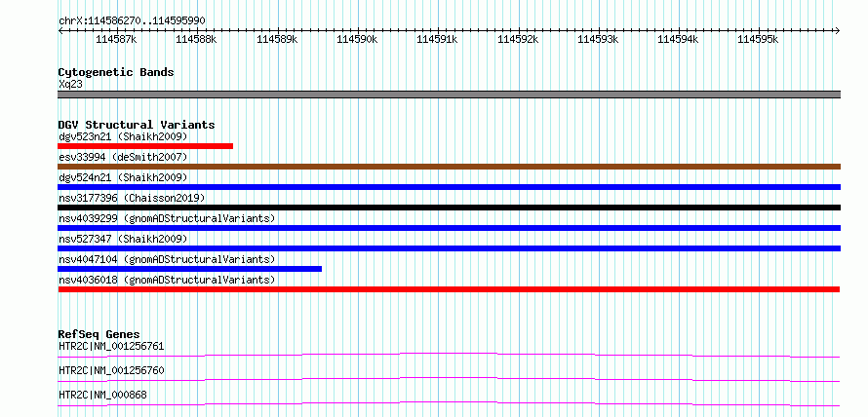Click the 114588k ruler tick label
The height and width of the screenshot is (417, 868).
click(x=196, y=39)
